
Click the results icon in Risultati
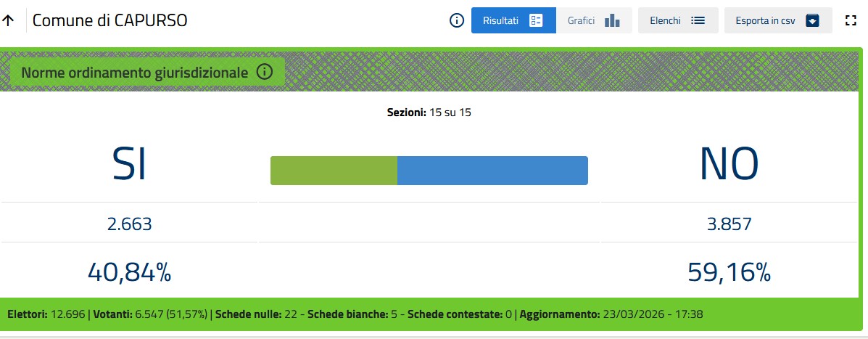pos(537,20)
